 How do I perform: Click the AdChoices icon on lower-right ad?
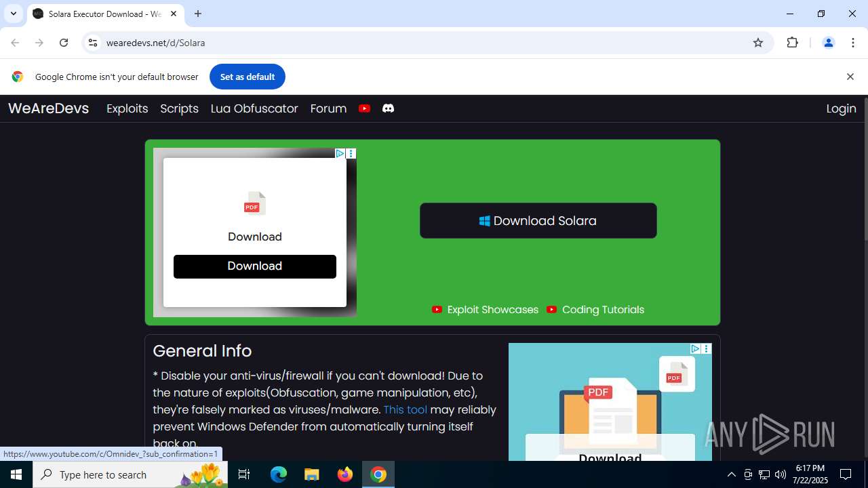(695, 348)
